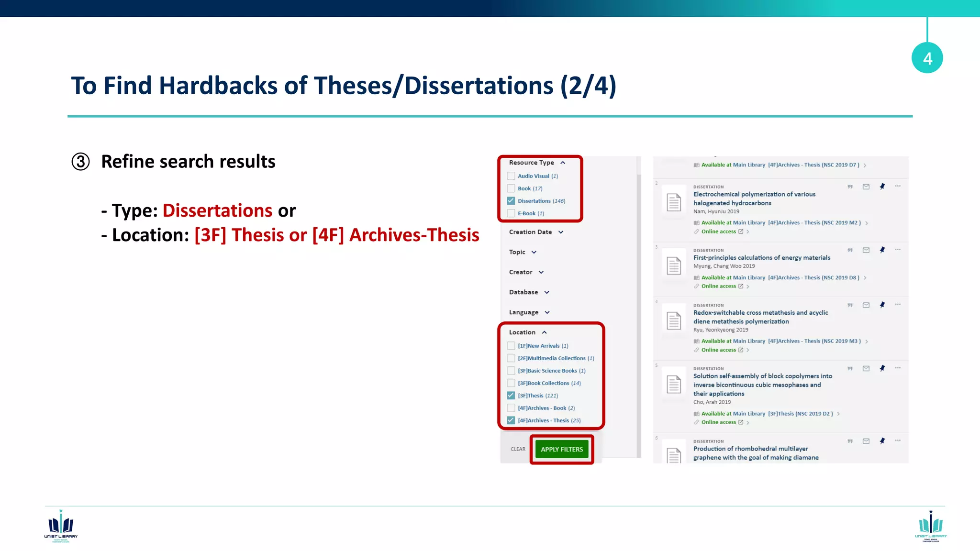This screenshot has height=551, width=980.
Task: Open First-principles calculations of energy materials
Action: click(x=762, y=258)
